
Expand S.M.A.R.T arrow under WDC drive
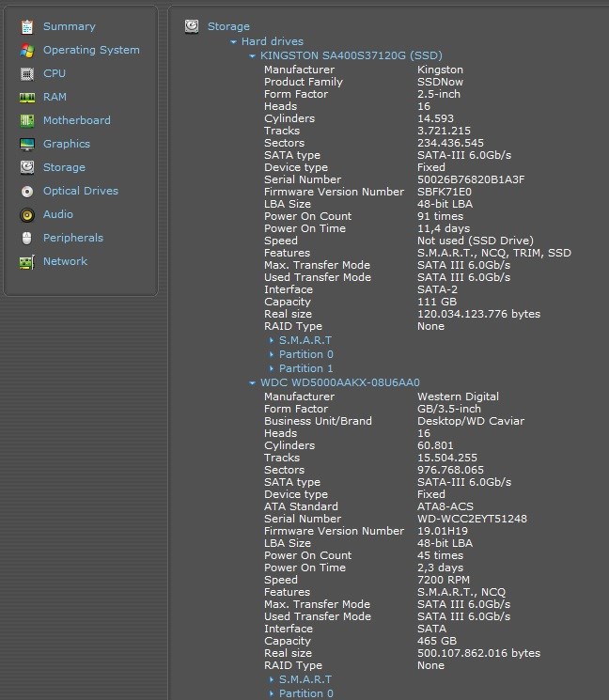click(272, 679)
